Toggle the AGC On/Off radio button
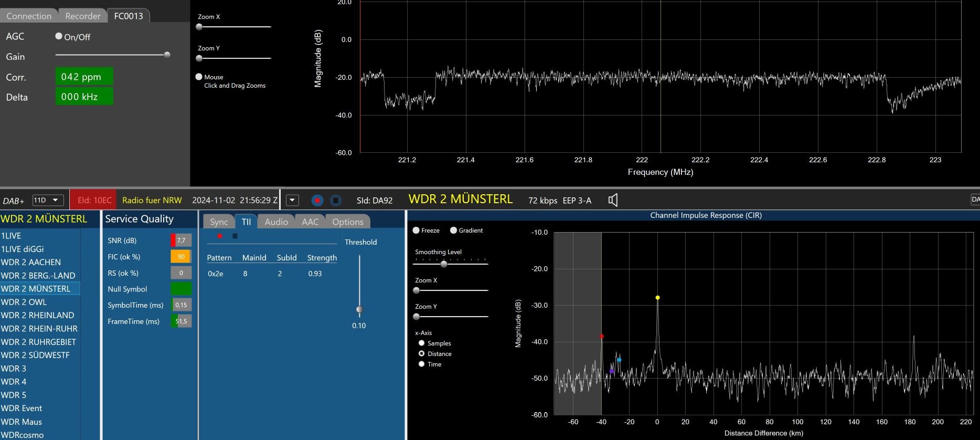The image size is (980, 440). tap(59, 36)
